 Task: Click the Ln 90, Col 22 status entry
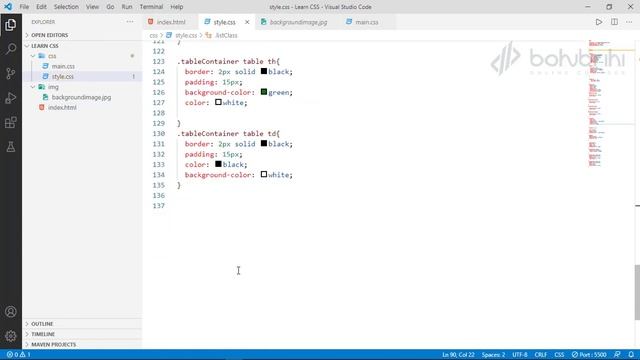458,355
